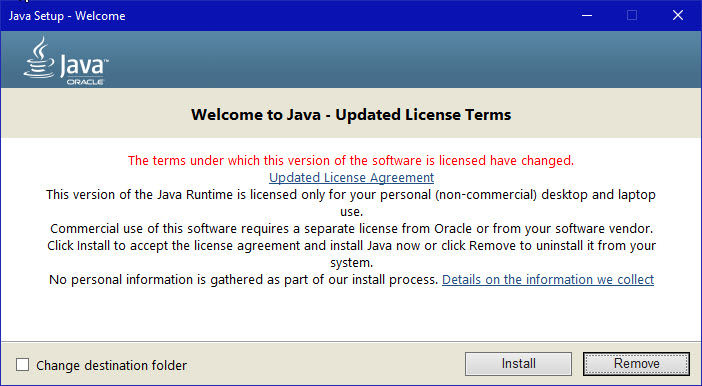Click the 'Change destination folder' label text
This screenshot has height=386, width=702.
coord(111,365)
